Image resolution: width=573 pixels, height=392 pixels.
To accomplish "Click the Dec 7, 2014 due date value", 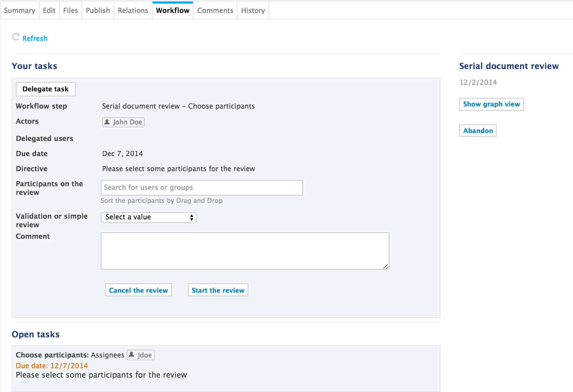I will tap(122, 154).
